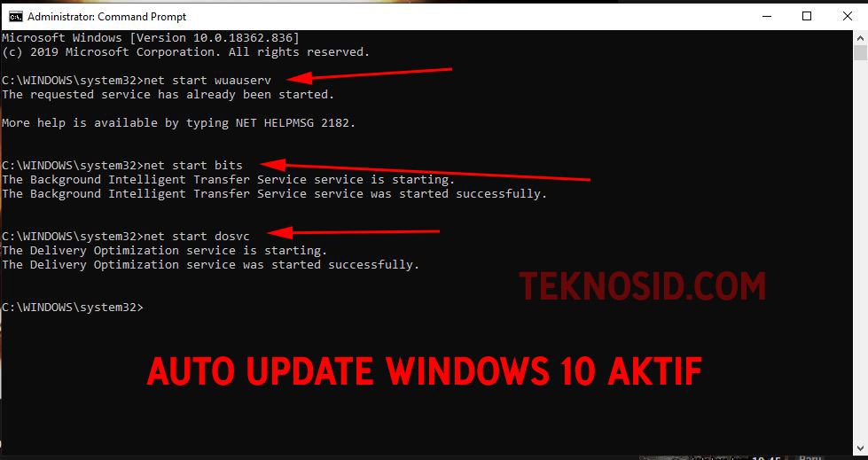Click the TEKNOSID.COM watermark text
The image size is (868, 460).
[x=642, y=286]
